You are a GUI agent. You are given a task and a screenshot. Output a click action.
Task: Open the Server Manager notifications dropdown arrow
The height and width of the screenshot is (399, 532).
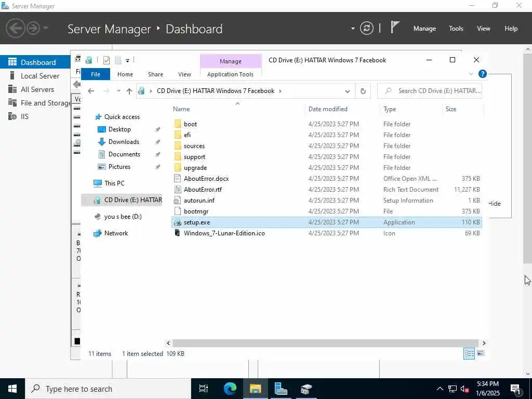click(x=353, y=29)
